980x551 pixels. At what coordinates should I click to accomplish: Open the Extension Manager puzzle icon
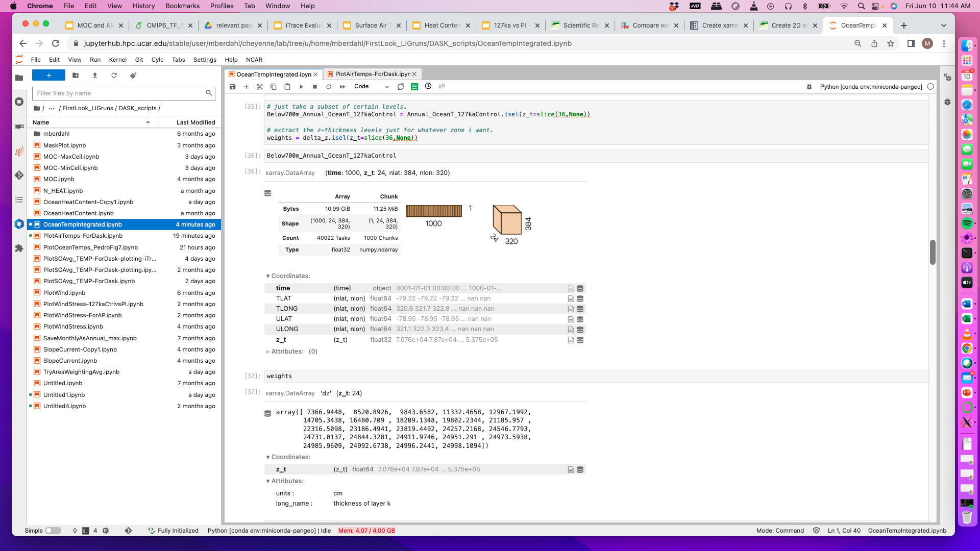[x=19, y=248]
